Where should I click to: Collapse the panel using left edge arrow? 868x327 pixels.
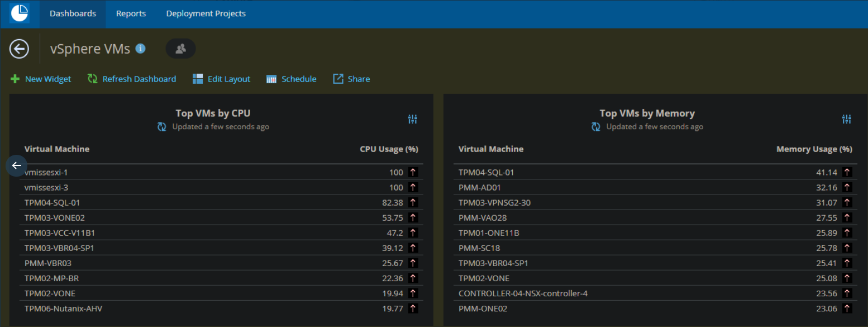pyautogui.click(x=16, y=165)
